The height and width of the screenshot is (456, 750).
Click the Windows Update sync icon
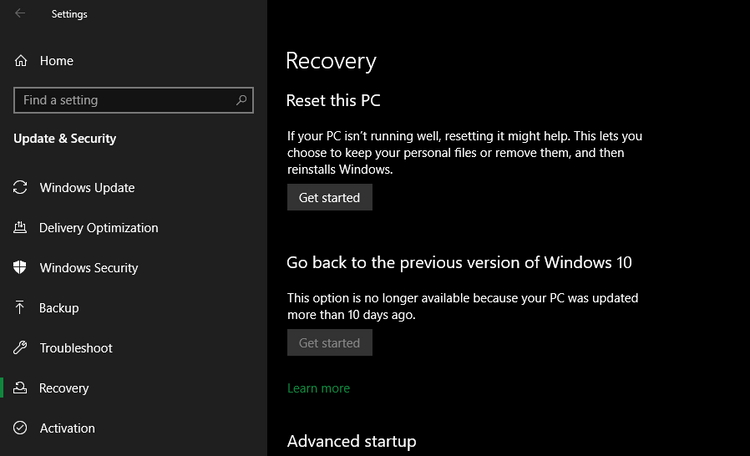[x=20, y=188]
